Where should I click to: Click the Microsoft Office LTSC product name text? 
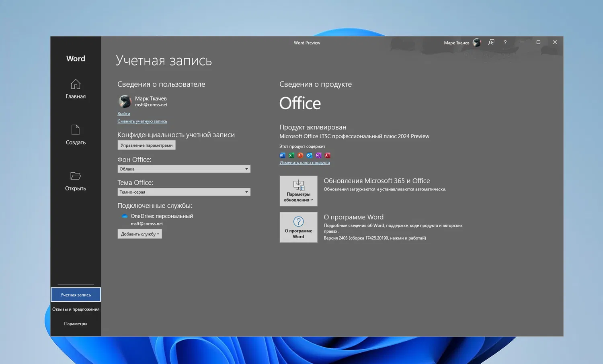click(x=354, y=136)
